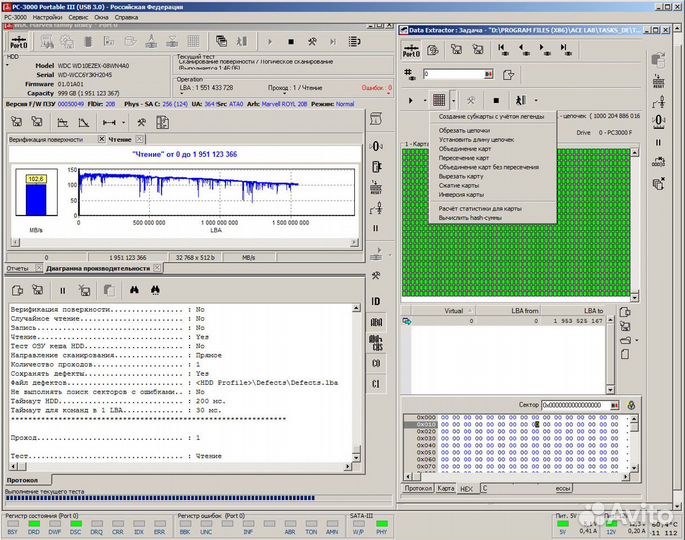Select Расчёт статистики для карты menu item
This screenshot has width=685, height=540.
[480, 208]
